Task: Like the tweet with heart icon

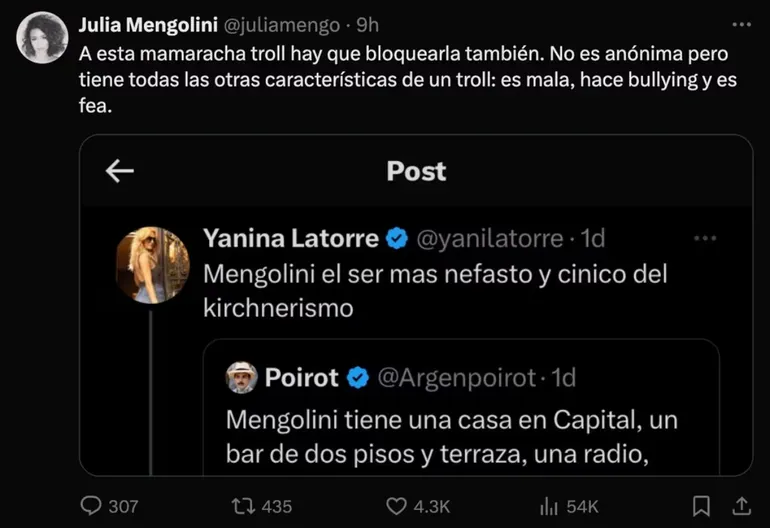Action: pos(397,506)
